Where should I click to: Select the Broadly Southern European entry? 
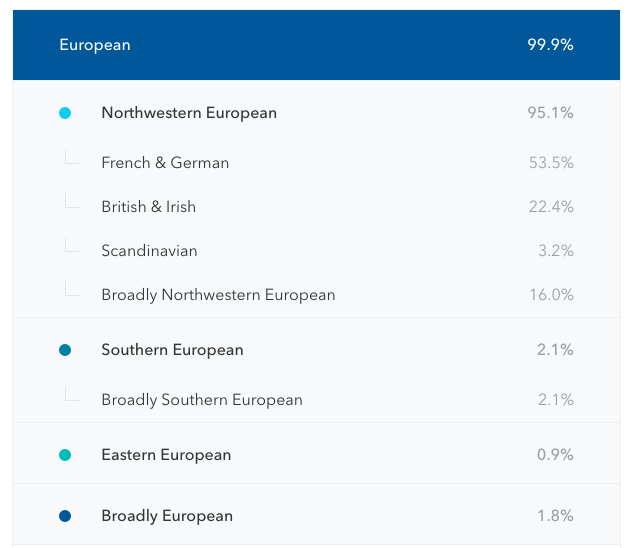tap(201, 400)
